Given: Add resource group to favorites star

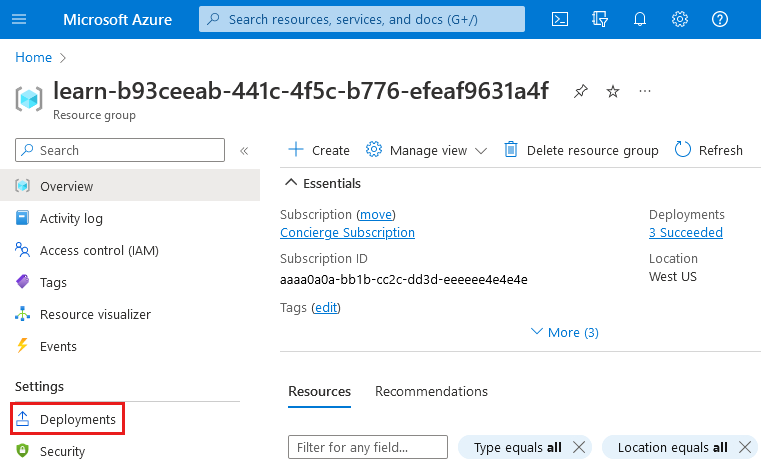Looking at the screenshot, I should (613, 91).
